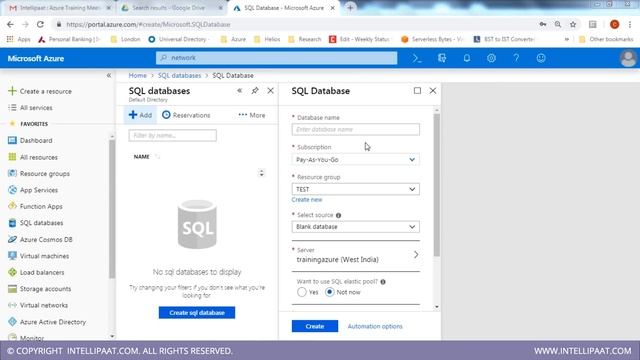Collapse the left sidebar with chevrons
Viewport: 640px width, 360px height.
(109, 76)
